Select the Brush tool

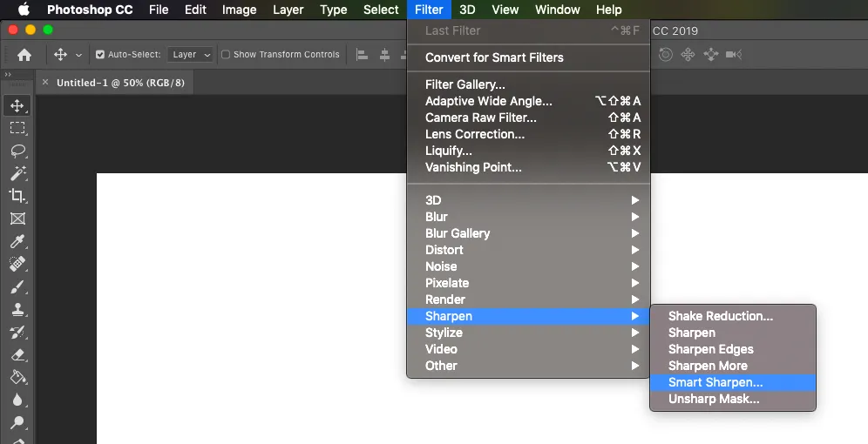(17, 287)
